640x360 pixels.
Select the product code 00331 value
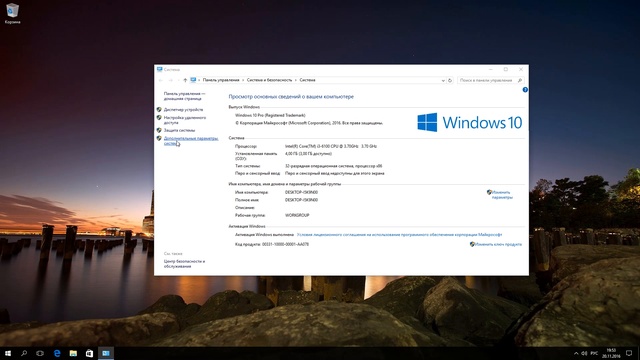pos(285,244)
